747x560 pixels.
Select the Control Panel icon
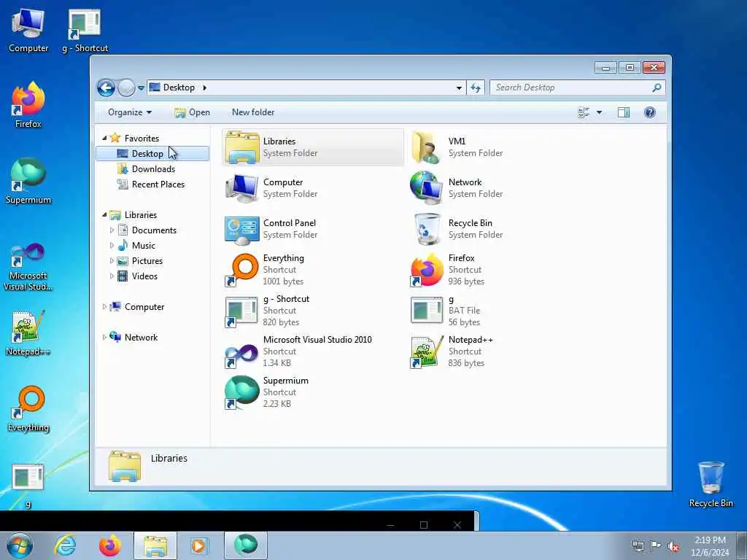click(242, 230)
